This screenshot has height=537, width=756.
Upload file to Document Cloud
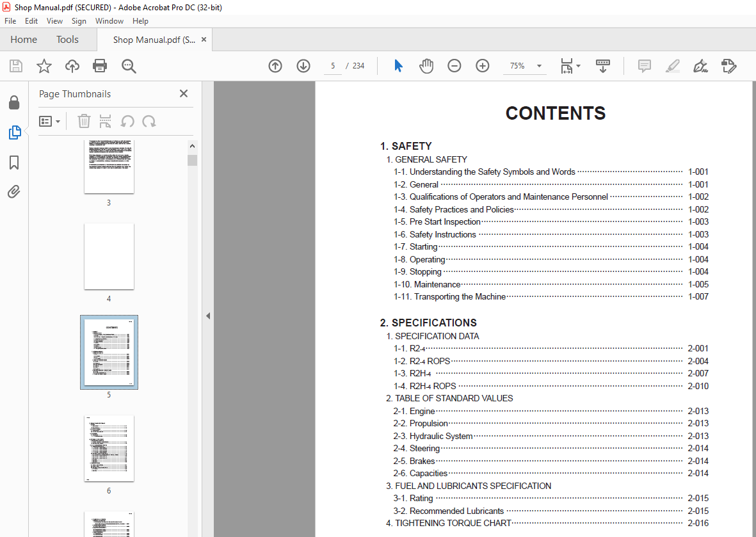point(72,66)
